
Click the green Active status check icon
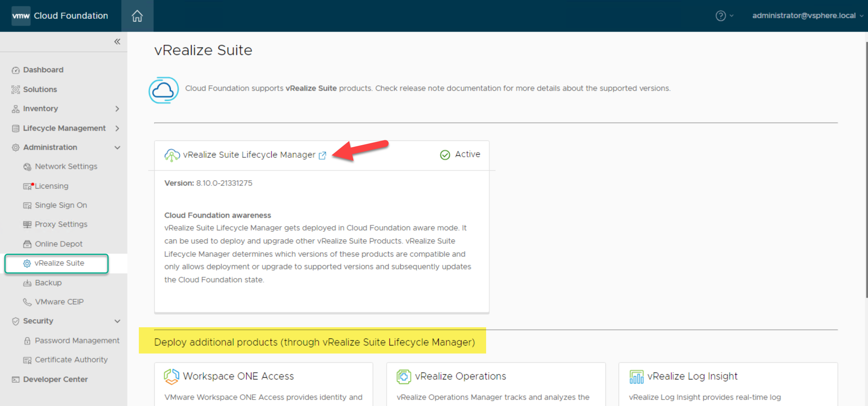pyautogui.click(x=445, y=155)
